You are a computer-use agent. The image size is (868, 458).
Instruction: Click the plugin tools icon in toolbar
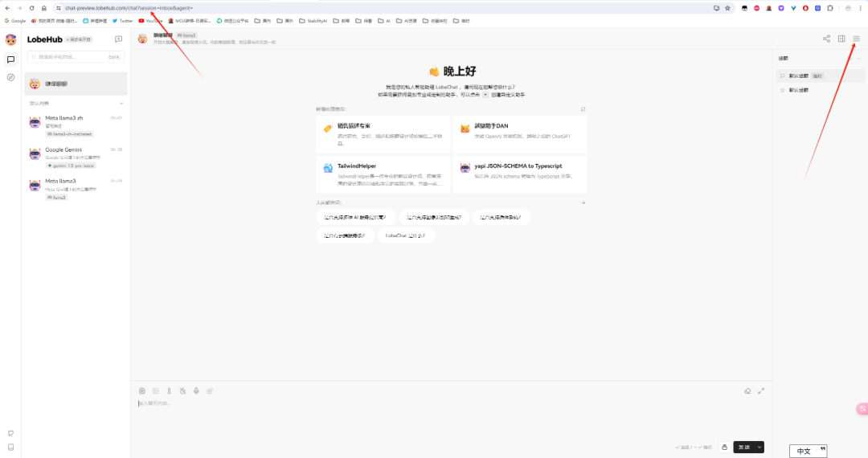[x=210, y=391]
